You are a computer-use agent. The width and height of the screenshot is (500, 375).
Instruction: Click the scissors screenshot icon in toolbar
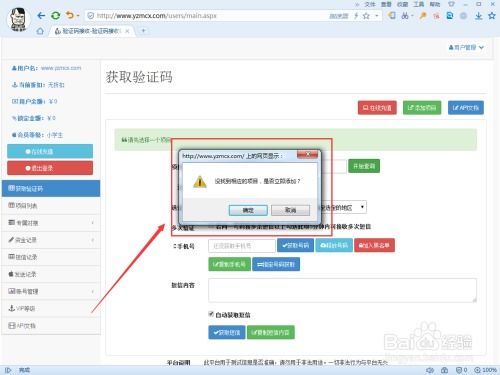405,16
